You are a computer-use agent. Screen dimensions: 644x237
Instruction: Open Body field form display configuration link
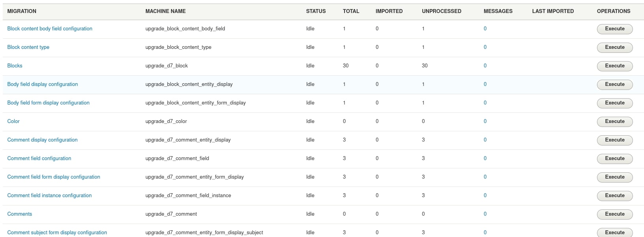pyautogui.click(x=48, y=103)
